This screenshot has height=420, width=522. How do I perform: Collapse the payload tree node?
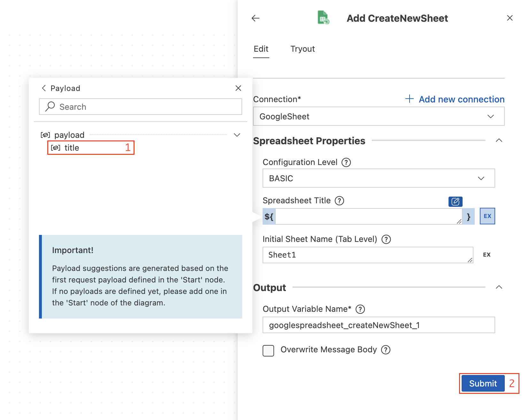tap(237, 135)
